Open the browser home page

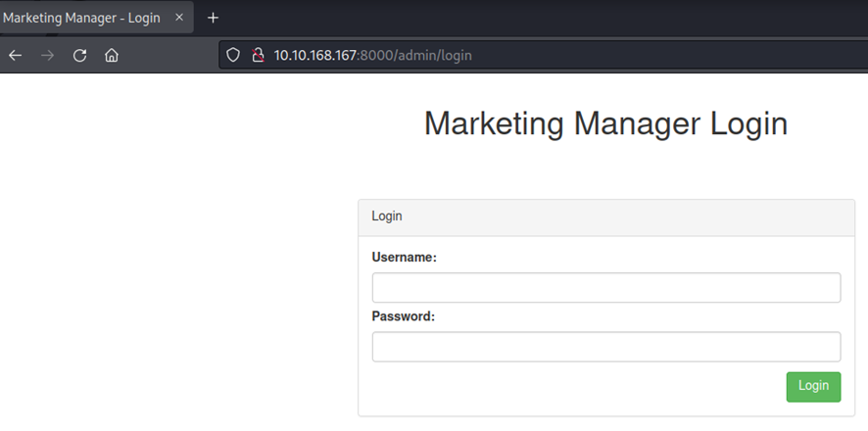pyautogui.click(x=112, y=55)
